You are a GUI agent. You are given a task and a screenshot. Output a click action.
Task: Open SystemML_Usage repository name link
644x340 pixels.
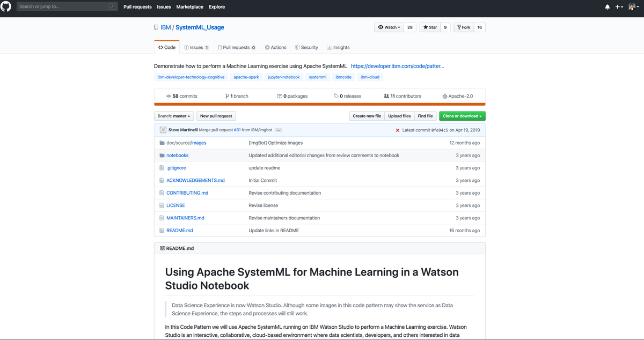coord(200,27)
